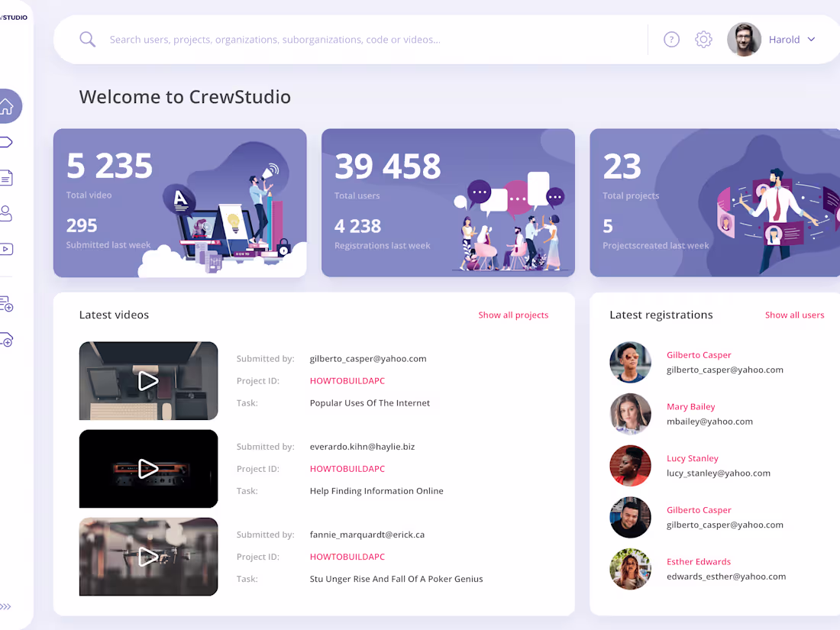Select the Home icon in the sidebar
840x630 pixels.
click(7, 106)
